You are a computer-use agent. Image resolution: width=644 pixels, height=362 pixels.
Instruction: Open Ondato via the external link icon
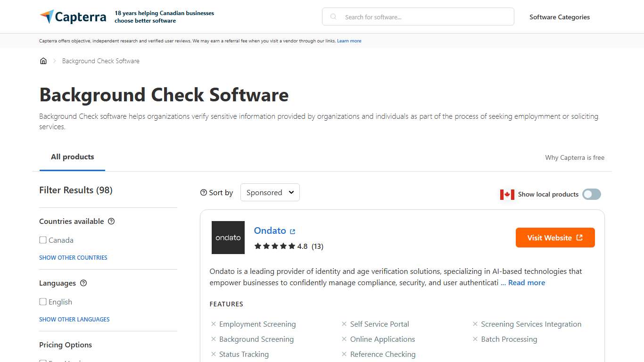pos(292,231)
